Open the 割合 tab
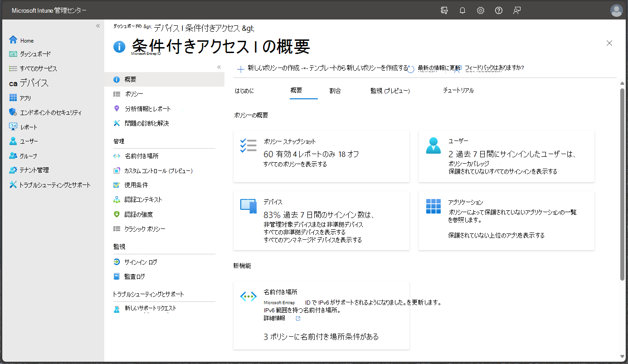This screenshot has height=364, width=628. (335, 91)
